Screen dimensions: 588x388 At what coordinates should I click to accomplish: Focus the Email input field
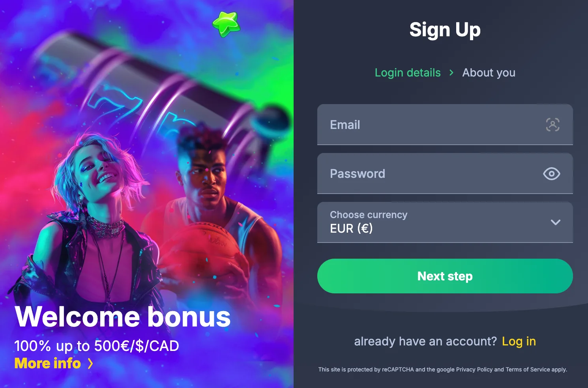point(445,125)
